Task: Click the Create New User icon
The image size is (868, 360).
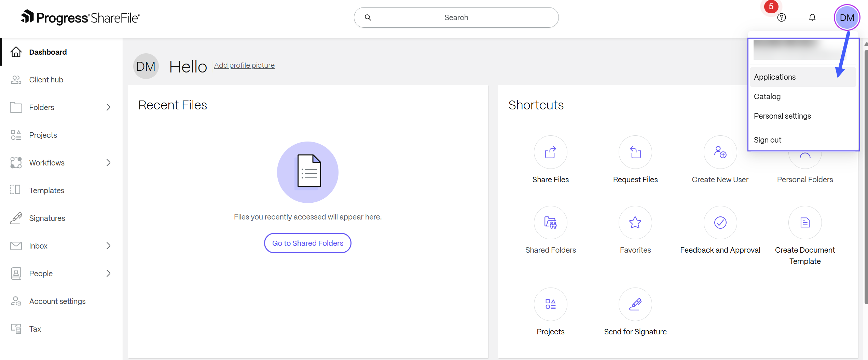Action: click(x=720, y=152)
